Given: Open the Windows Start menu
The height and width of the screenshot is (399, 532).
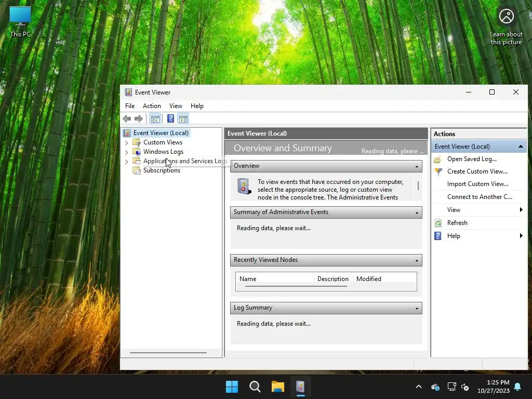Looking at the screenshot, I should (x=232, y=387).
